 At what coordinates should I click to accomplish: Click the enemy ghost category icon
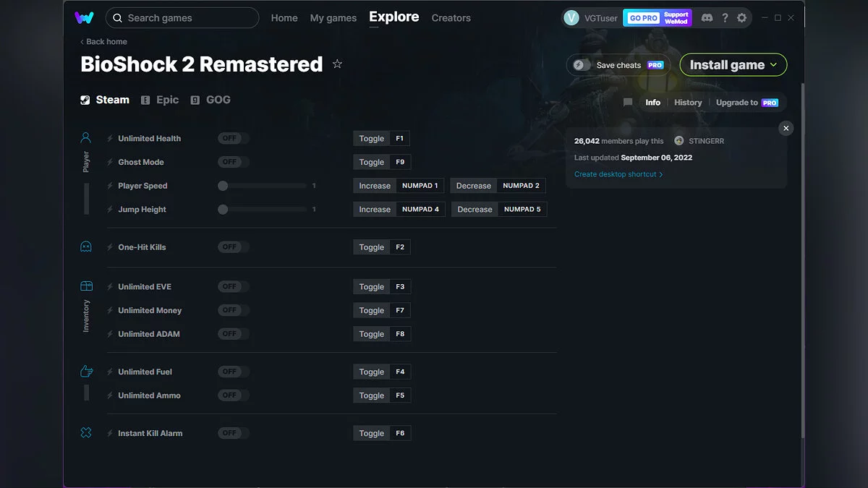[x=86, y=247]
